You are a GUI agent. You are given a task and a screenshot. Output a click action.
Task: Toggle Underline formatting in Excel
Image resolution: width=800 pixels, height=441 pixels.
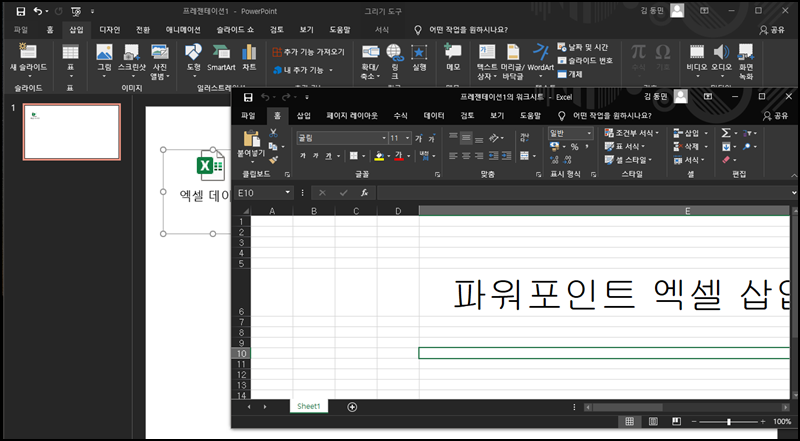(x=329, y=156)
